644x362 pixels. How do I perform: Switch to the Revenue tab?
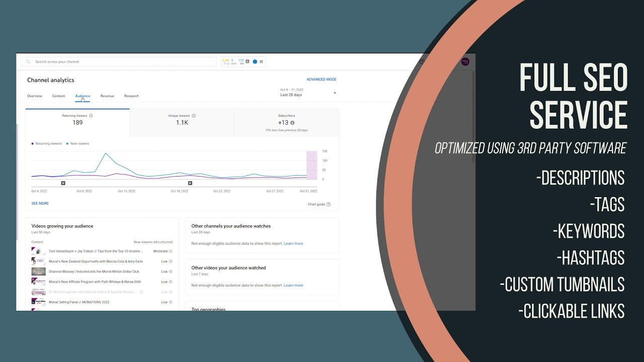tap(107, 96)
